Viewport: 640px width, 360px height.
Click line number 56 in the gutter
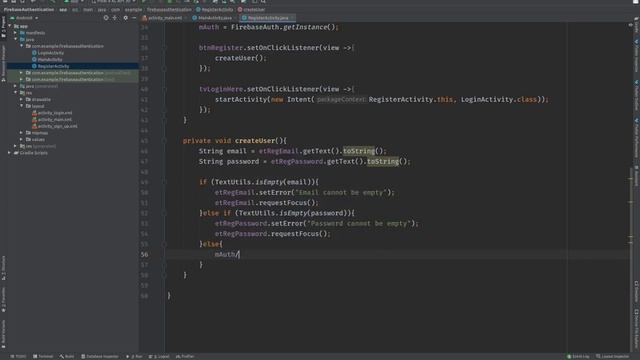pyautogui.click(x=144, y=254)
